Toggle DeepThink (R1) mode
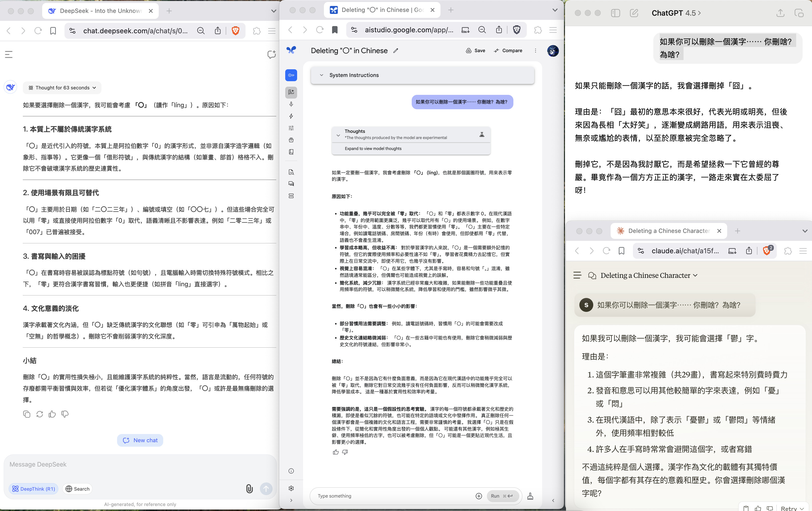Image resolution: width=812 pixels, height=511 pixels. (x=33, y=489)
